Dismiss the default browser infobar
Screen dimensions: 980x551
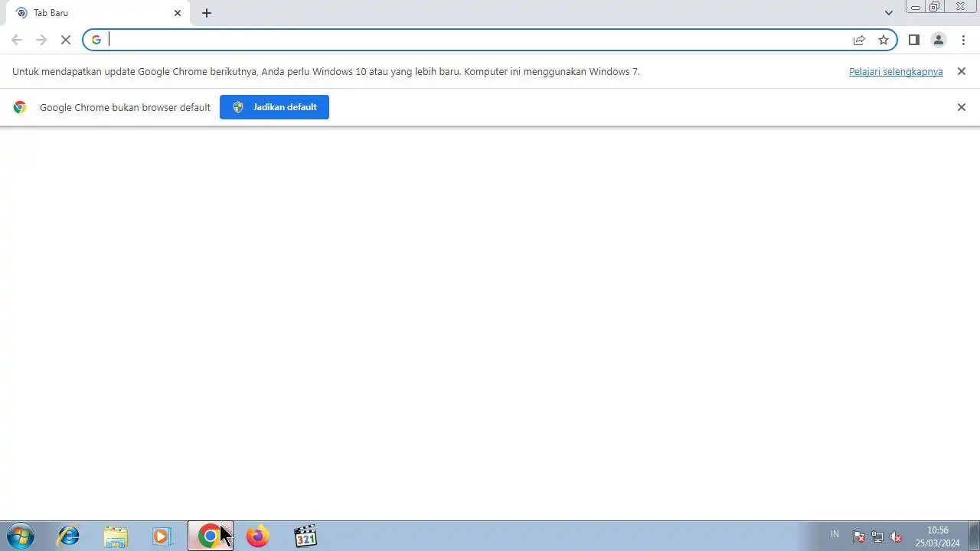pyautogui.click(x=962, y=107)
